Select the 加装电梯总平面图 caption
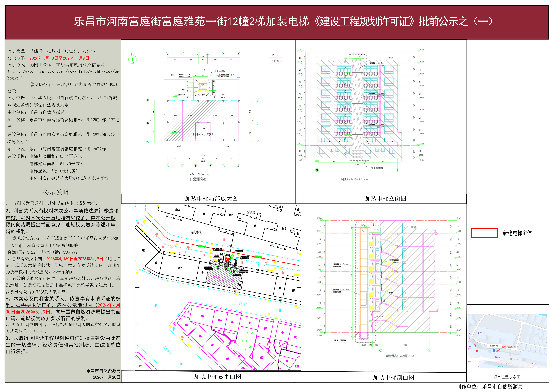The height and width of the screenshot is (392, 554). [x=217, y=376]
